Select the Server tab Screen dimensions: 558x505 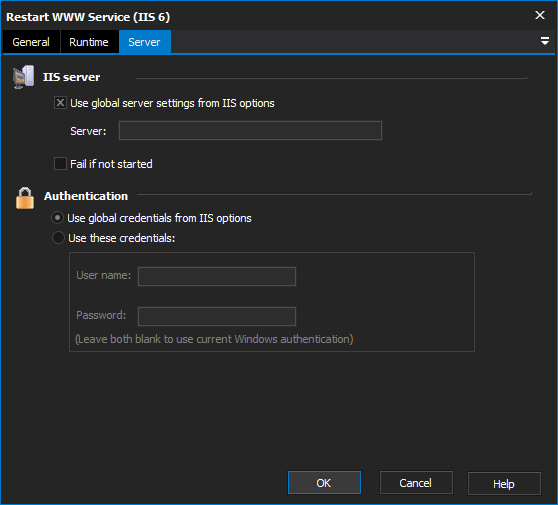(144, 42)
